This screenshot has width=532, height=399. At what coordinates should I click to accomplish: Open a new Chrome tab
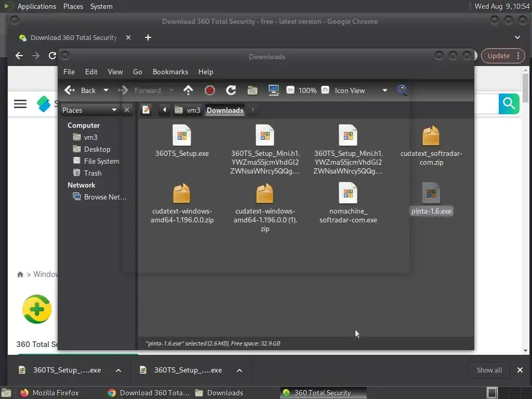(148, 37)
